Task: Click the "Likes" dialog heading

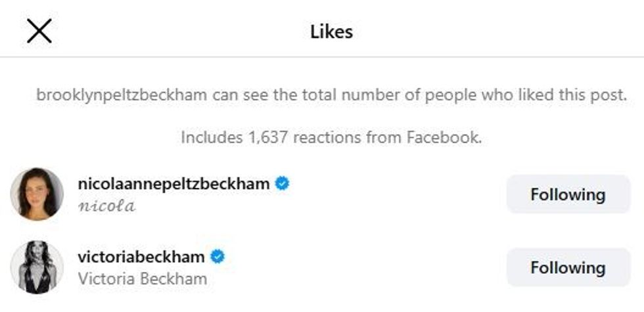Action: (331, 32)
